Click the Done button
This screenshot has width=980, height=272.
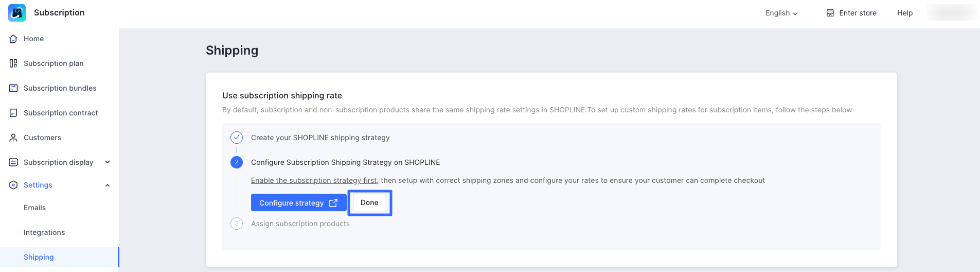(369, 202)
